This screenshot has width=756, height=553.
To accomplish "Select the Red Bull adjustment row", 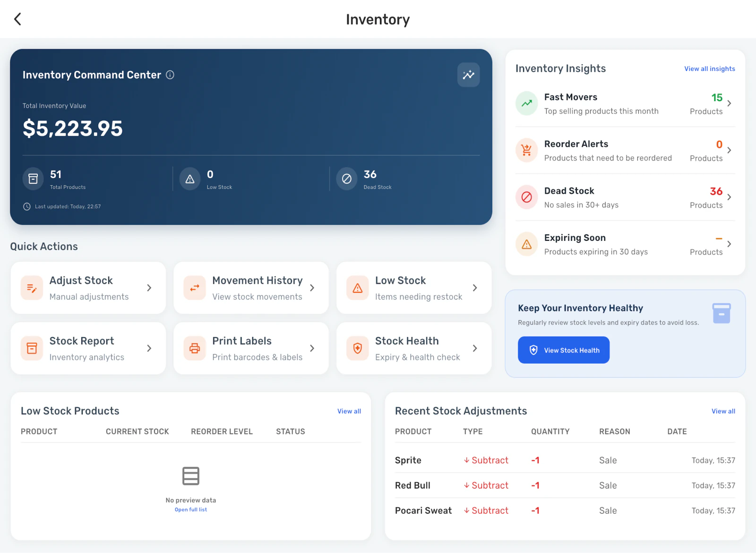I will pyautogui.click(x=565, y=485).
